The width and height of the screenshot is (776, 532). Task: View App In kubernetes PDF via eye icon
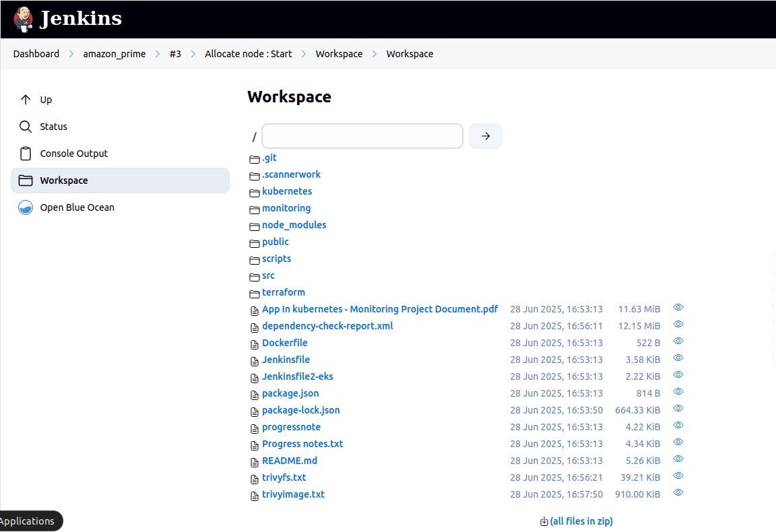coord(678,307)
